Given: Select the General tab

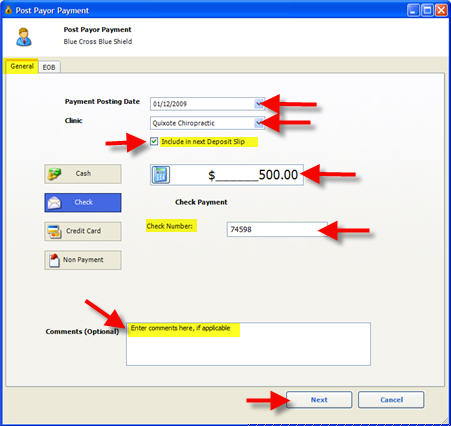Looking at the screenshot, I should coord(22,66).
